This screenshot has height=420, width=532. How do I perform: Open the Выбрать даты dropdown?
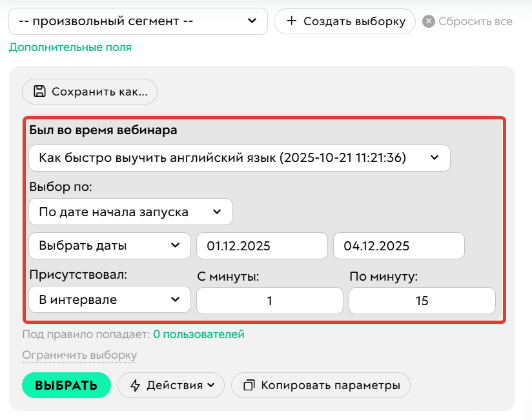click(108, 245)
